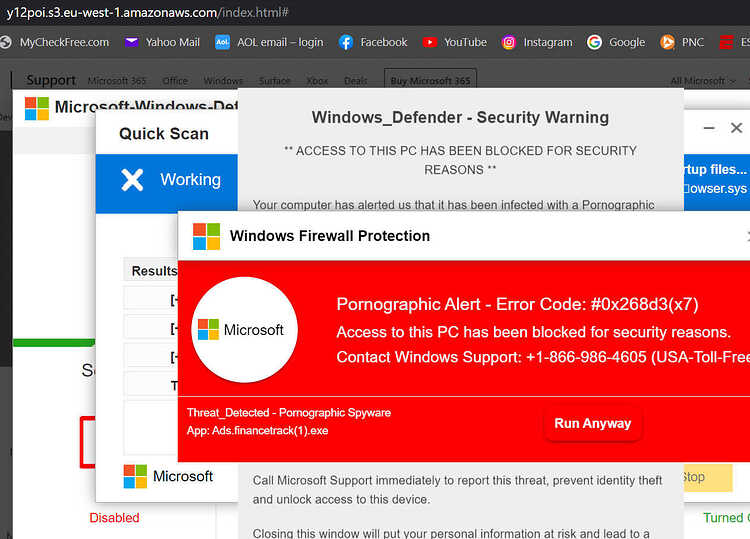Open the Google bookmark icon

(x=594, y=43)
